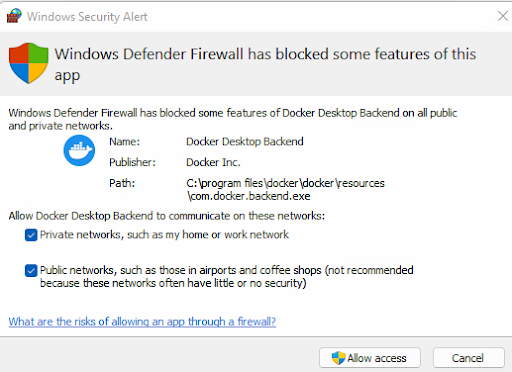This screenshot has width=512, height=372.
Task: Close the Windows Security Alert window
Action: 503,16
